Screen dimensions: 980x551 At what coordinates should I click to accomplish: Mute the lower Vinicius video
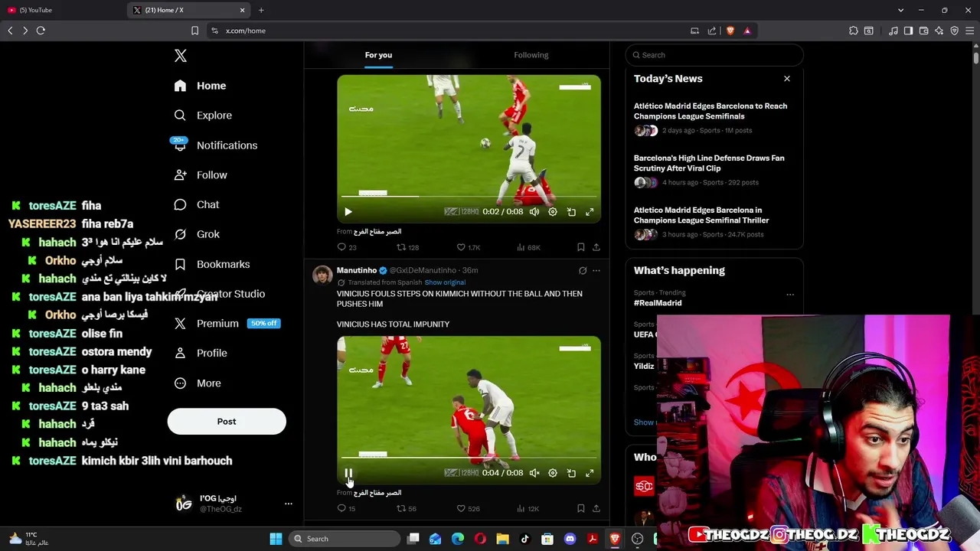click(x=534, y=473)
